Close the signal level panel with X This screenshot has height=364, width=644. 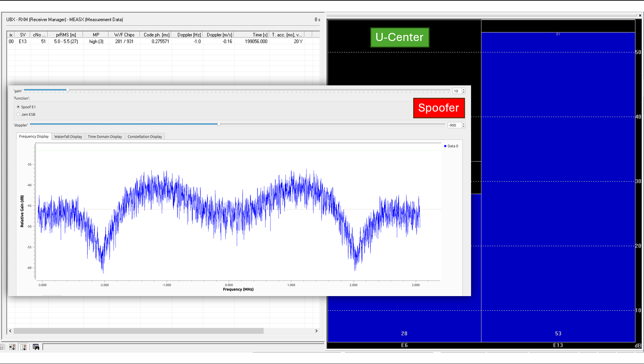pos(640,15)
